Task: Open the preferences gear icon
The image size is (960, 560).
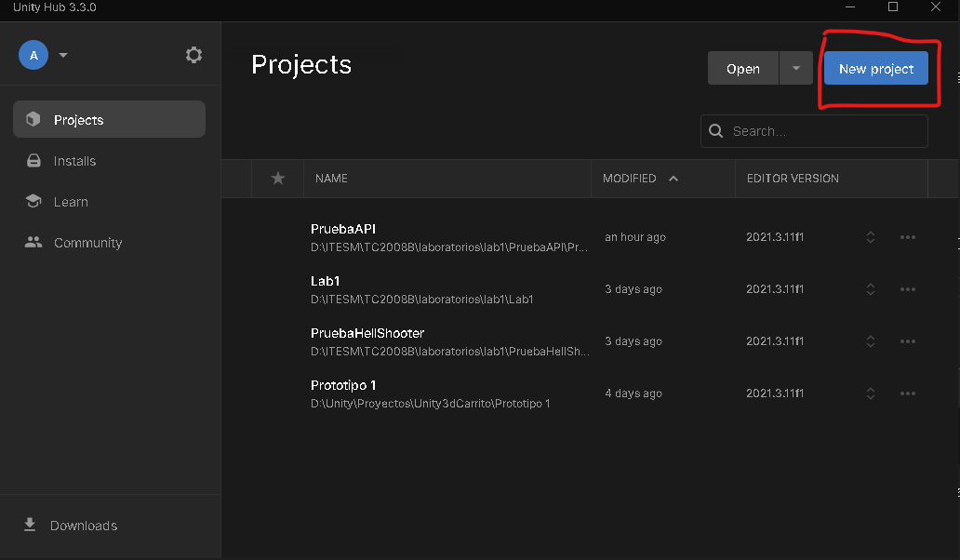Action: point(194,55)
